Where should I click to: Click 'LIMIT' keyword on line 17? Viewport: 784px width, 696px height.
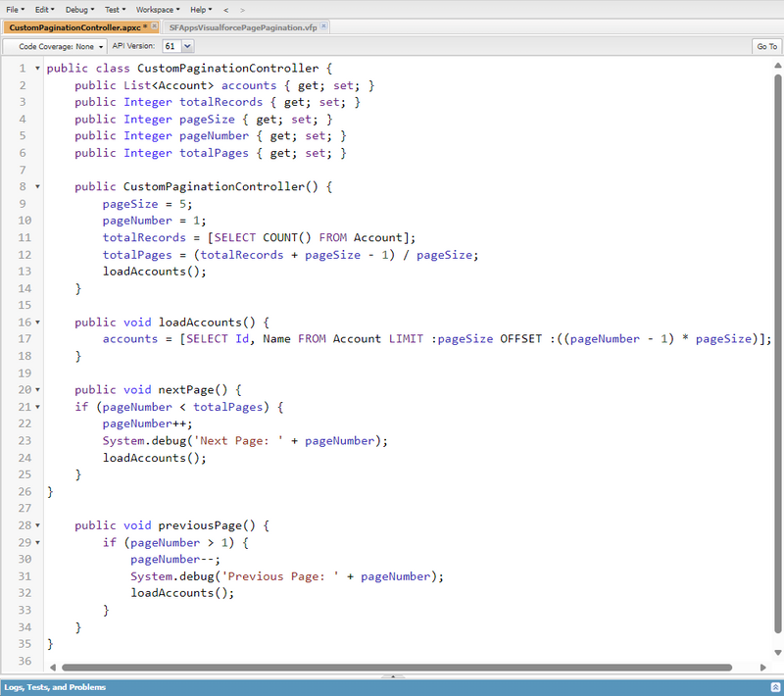pyautogui.click(x=406, y=338)
